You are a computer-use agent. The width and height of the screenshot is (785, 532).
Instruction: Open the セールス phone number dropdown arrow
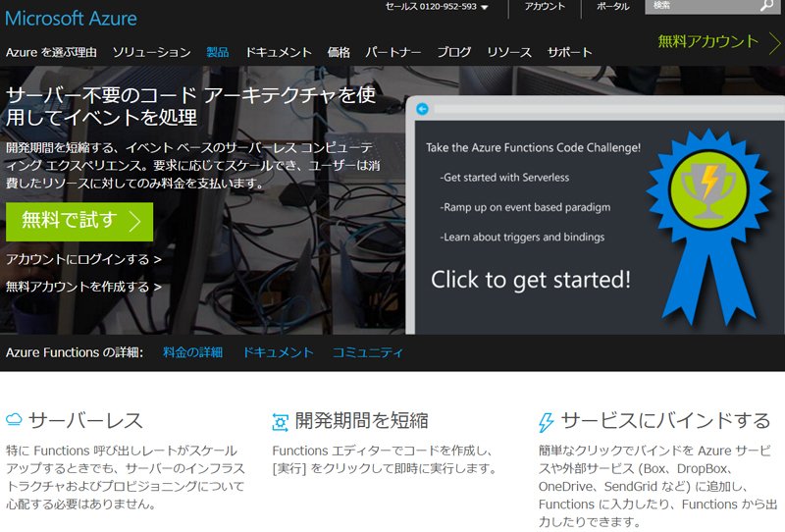coord(484,7)
